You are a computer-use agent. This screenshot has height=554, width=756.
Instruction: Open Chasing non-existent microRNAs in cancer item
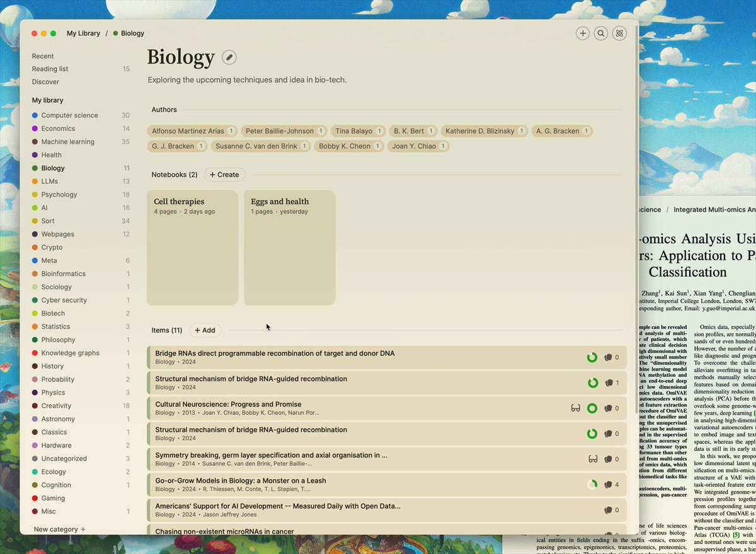(387, 529)
